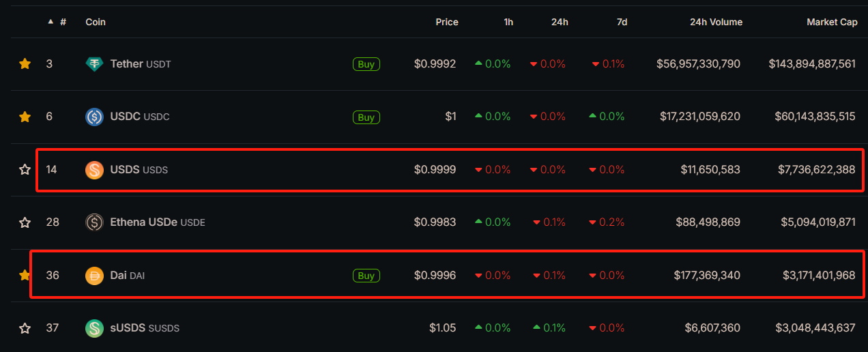Click the Dai coin logo icon

tap(94, 276)
